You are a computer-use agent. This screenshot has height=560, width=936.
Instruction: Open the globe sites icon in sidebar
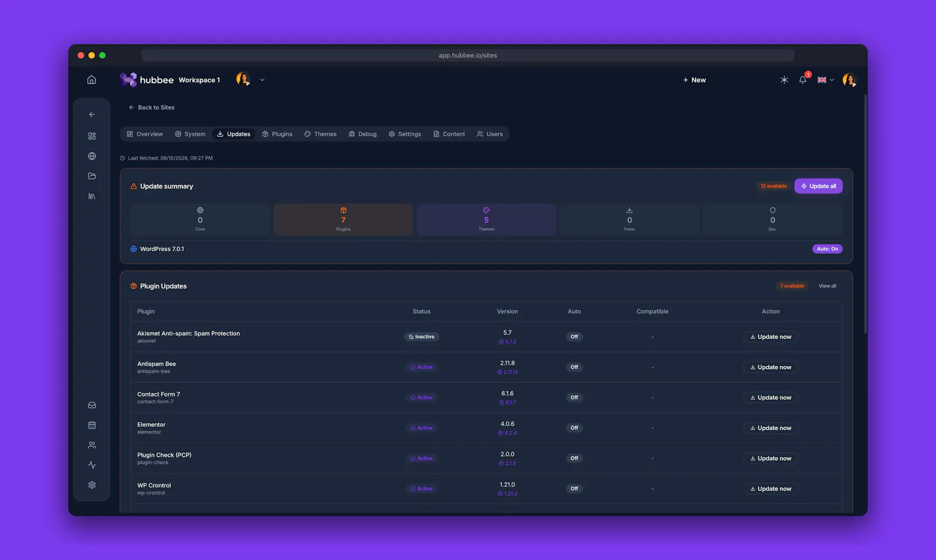(92, 156)
